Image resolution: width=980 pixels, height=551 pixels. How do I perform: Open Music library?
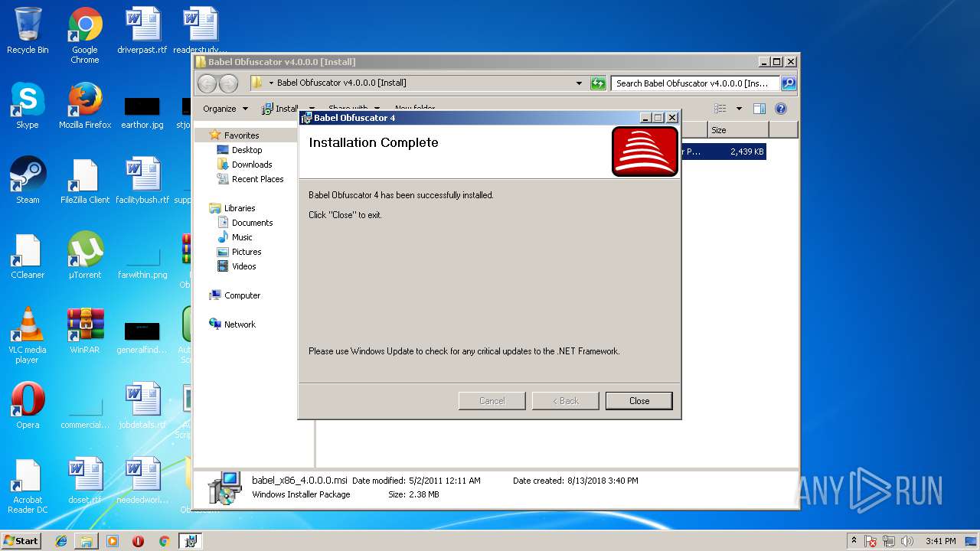(x=242, y=237)
